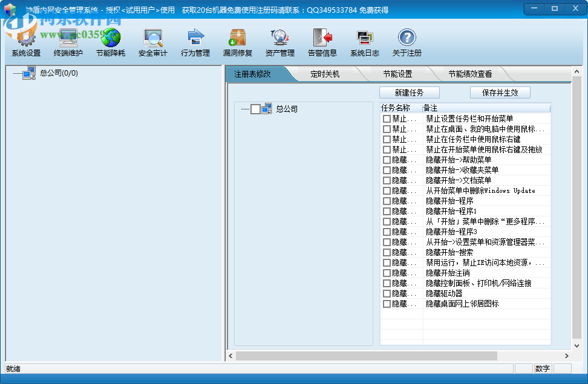This screenshot has width=588, height=384.
Task: Open the 终端维护 toolbar icon
Action: (x=68, y=38)
